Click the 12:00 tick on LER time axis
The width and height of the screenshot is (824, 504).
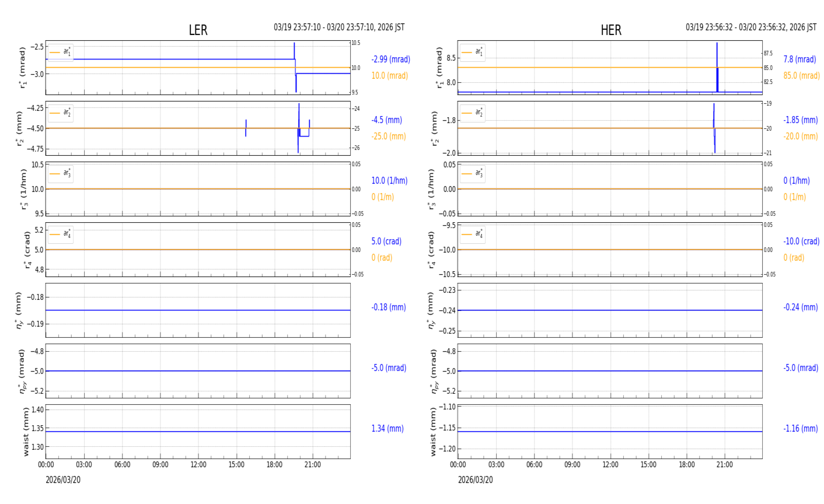(x=198, y=465)
